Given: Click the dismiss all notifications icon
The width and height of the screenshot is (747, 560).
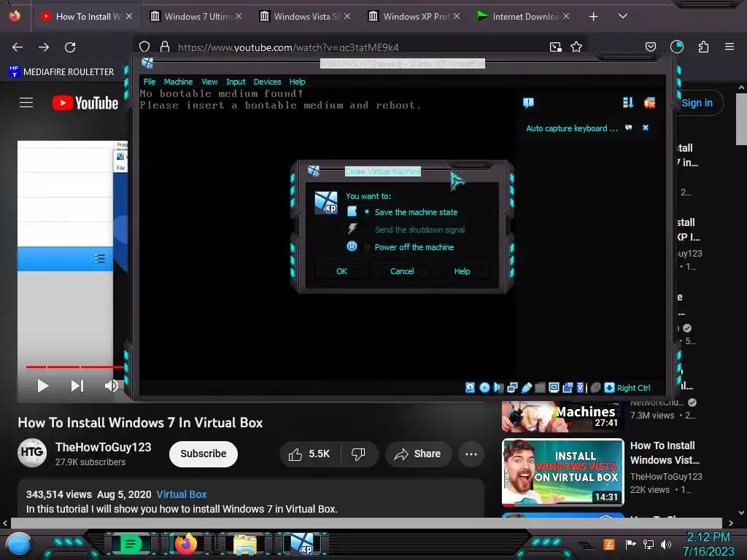Looking at the screenshot, I should click(649, 103).
